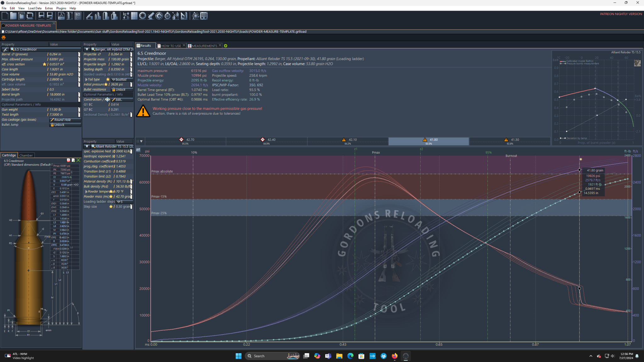Open the kg/lb unit converter icon

click(126, 16)
